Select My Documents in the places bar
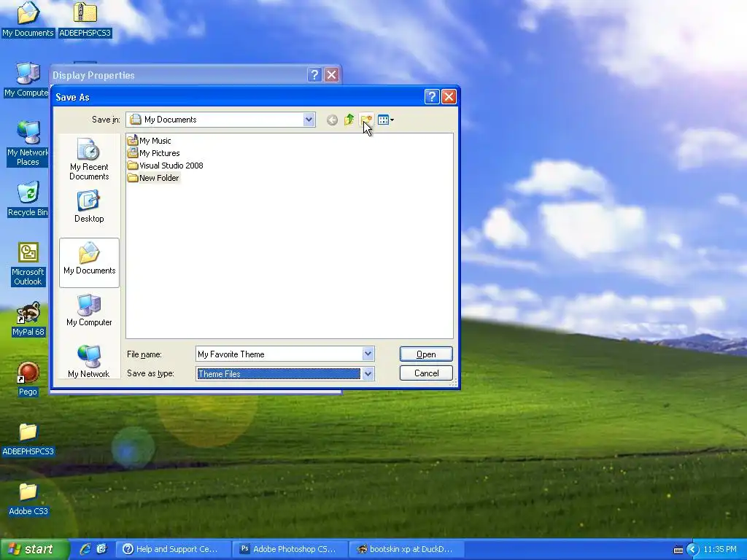 pyautogui.click(x=89, y=262)
